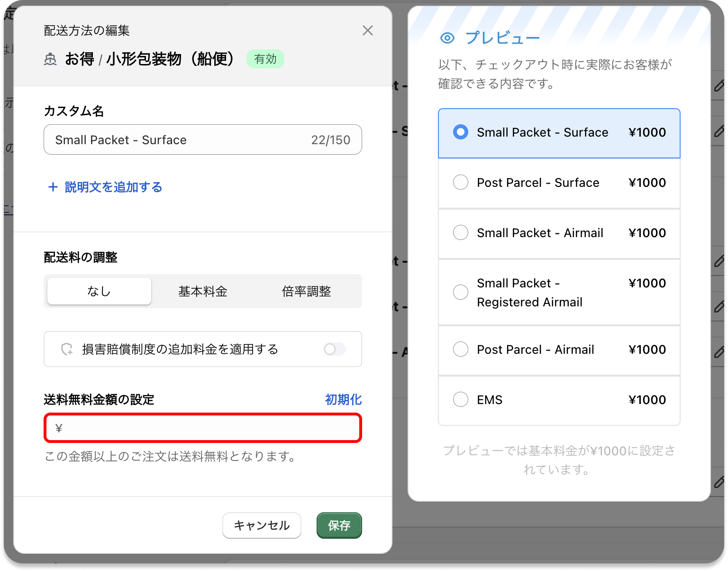Enable the 損害賠償制度の追加料金を適用する toggle
The height and width of the screenshot is (571, 728).
click(334, 350)
